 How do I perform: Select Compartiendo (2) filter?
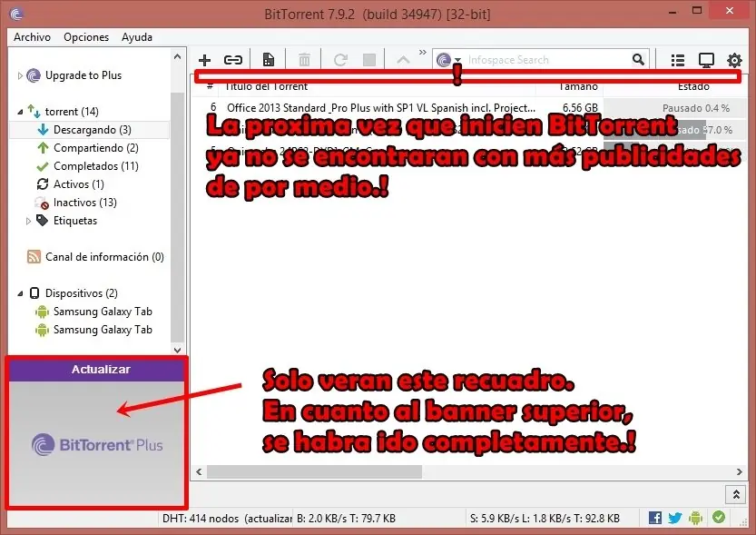point(96,148)
